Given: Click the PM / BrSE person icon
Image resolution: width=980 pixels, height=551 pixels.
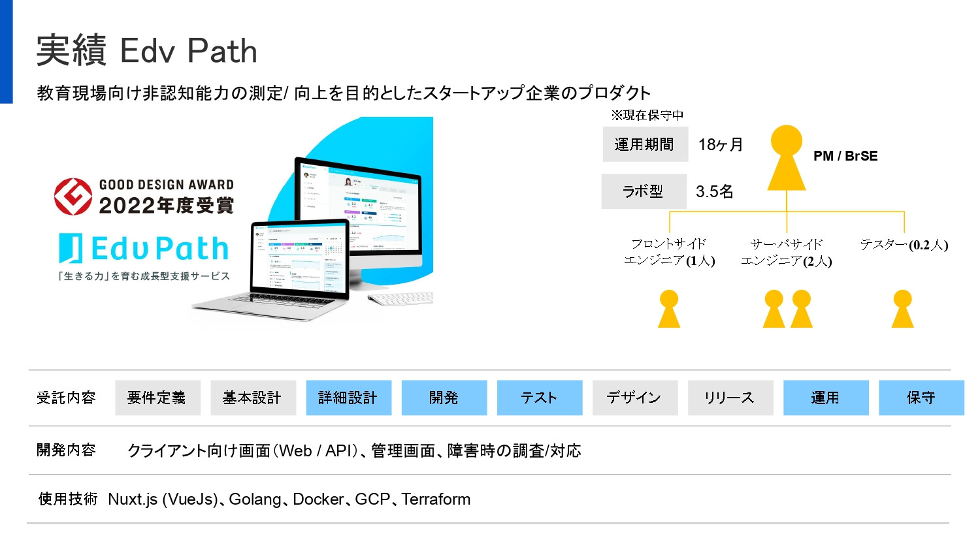Looking at the screenshot, I should point(787,159).
